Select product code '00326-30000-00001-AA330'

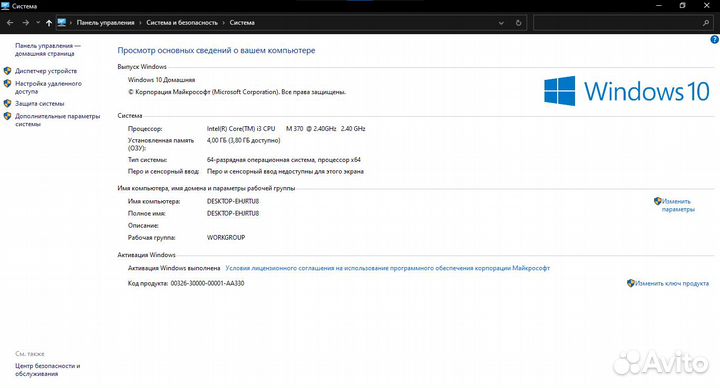tap(208, 283)
